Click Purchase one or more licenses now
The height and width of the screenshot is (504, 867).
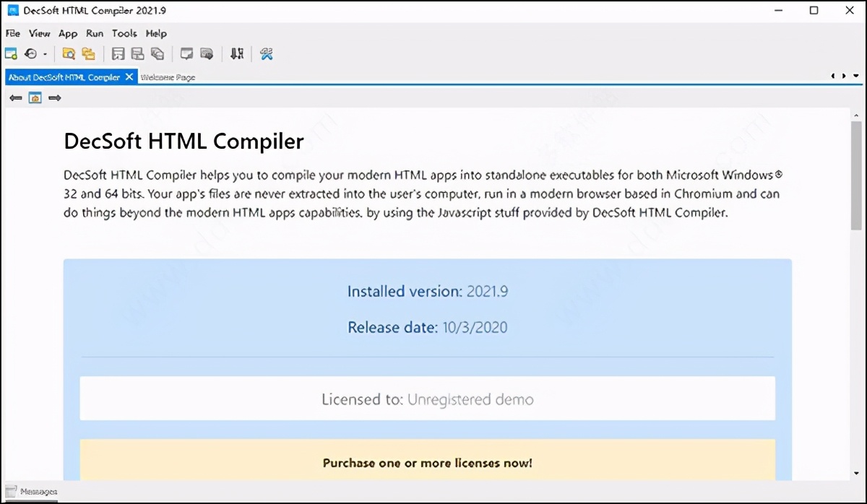pyautogui.click(x=428, y=463)
